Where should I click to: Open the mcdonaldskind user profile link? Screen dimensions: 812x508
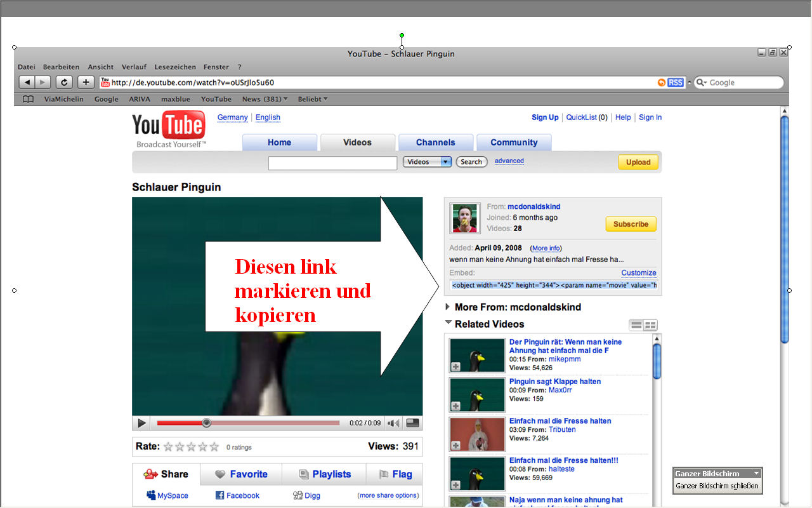(534, 206)
